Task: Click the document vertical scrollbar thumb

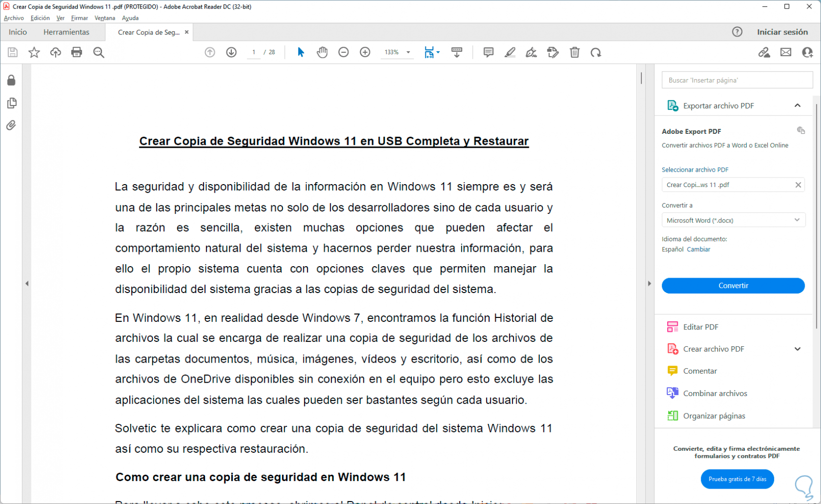Action: (641, 78)
